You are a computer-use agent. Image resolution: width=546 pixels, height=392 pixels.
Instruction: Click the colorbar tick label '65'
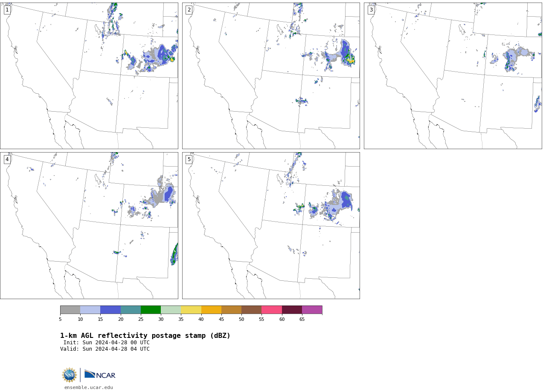[x=302, y=319]
